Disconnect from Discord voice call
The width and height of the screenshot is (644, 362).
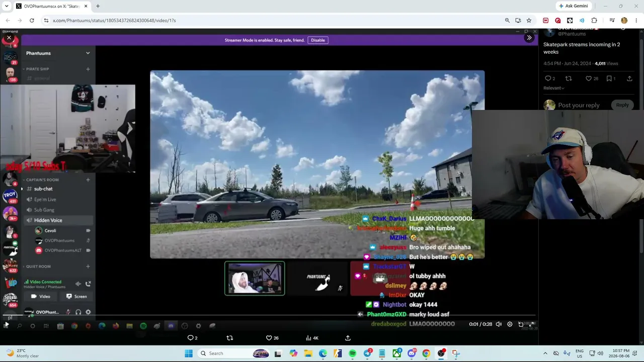88,284
